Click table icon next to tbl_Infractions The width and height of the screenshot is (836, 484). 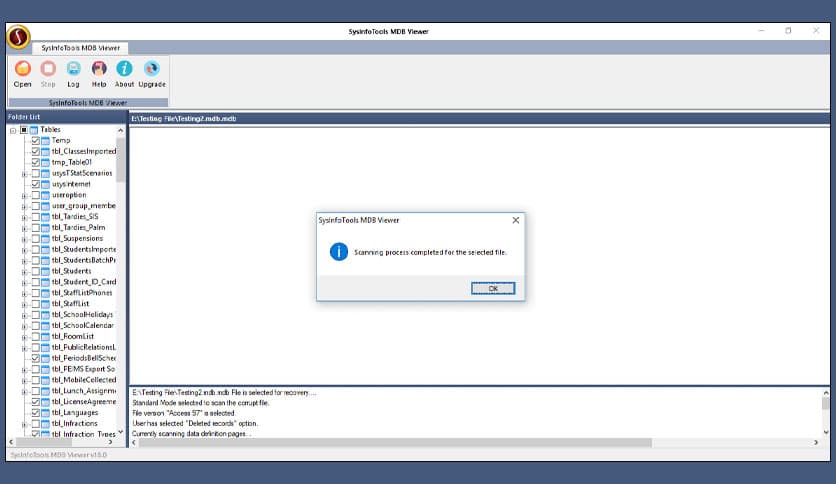pos(45,424)
